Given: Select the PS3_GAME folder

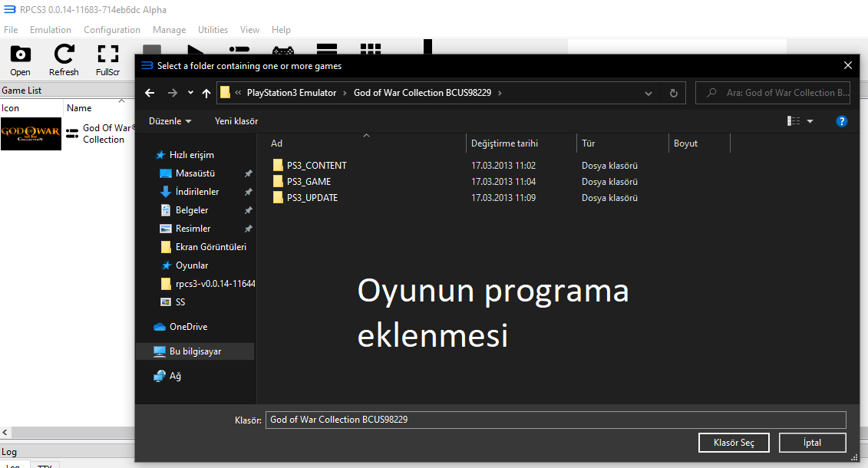Looking at the screenshot, I should pos(302,182).
